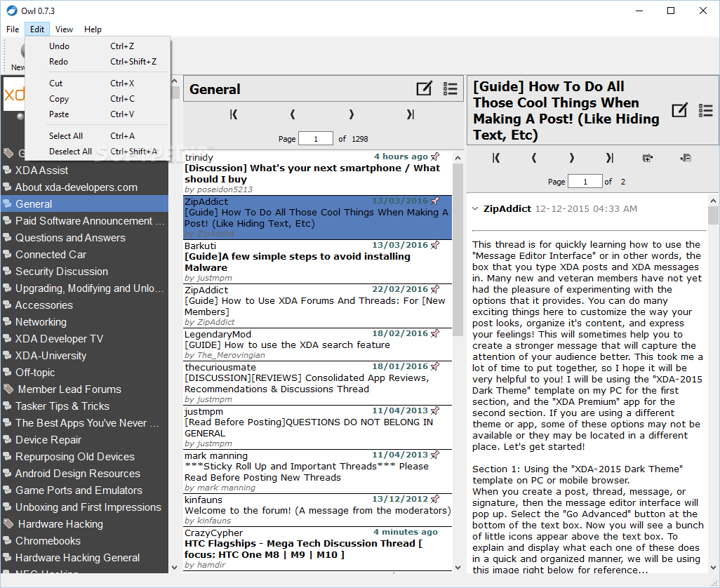720x588 pixels.
Task: Choose Copy from the Edit menu
Action: coord(98,99)
